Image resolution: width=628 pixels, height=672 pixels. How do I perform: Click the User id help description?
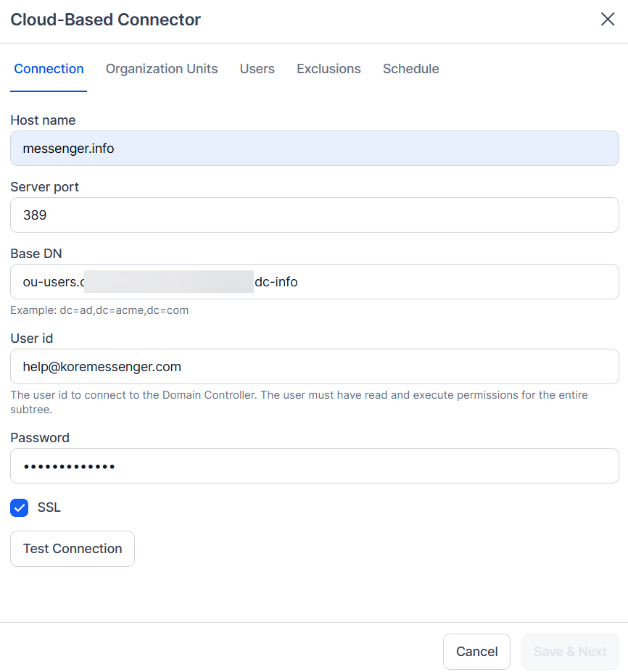pyautogui.click(x=299, y=402)
